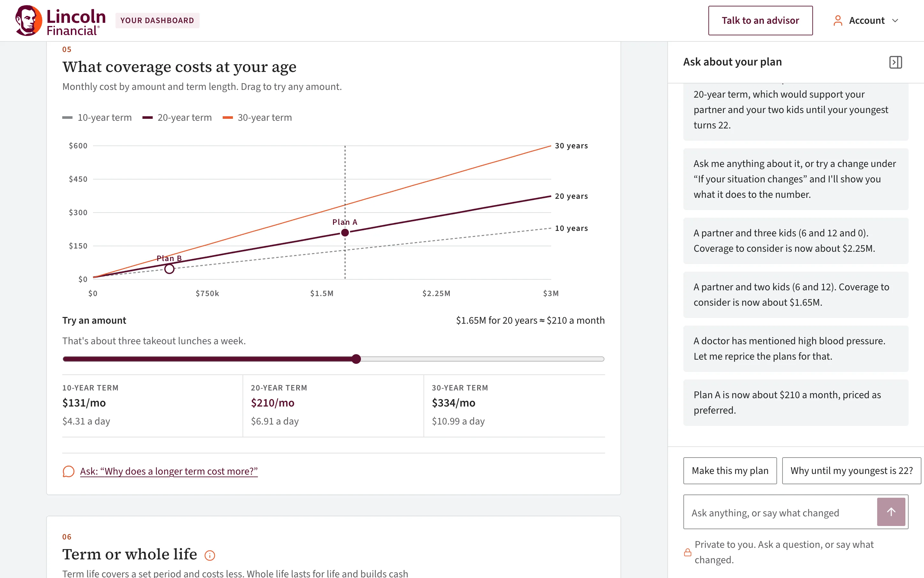This screenshot has height=578, width=924.
Task: Click the '$1.65M for 20 years ≈ $210 a month' text
Action: click(x=530, y=320)
